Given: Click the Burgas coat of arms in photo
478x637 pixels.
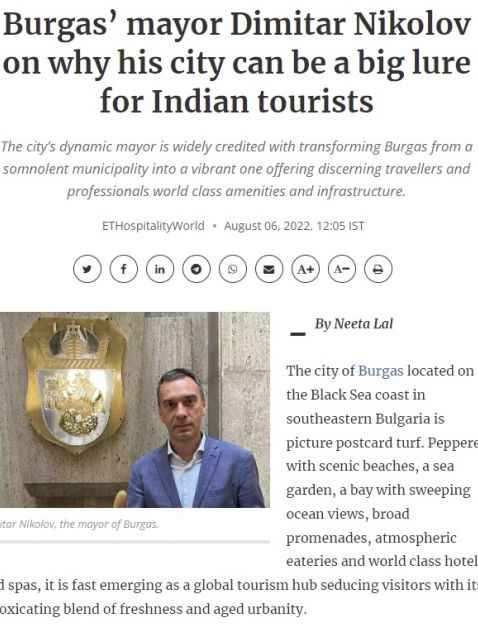Looking at the screenshot, I should pos(73,386).
